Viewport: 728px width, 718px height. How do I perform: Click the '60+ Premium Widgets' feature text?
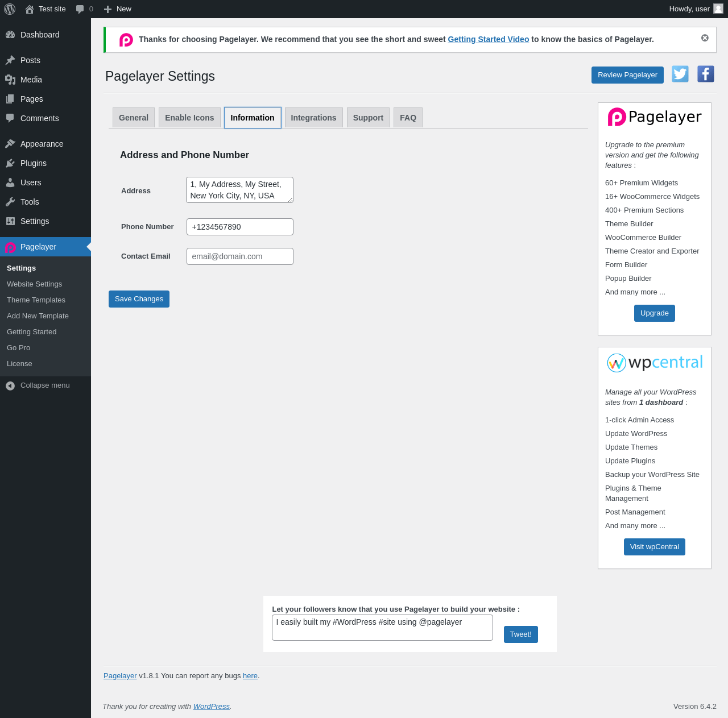tap(642, 183)
